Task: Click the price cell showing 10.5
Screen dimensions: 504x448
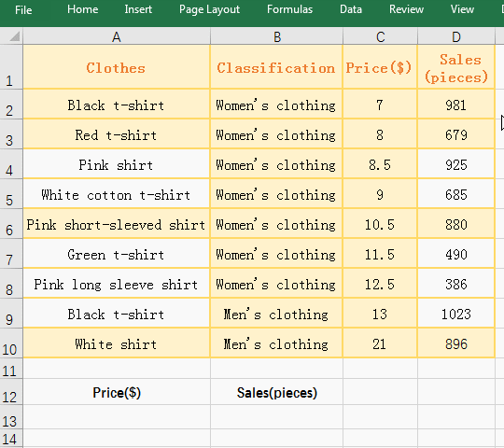Action: point(380,224)
